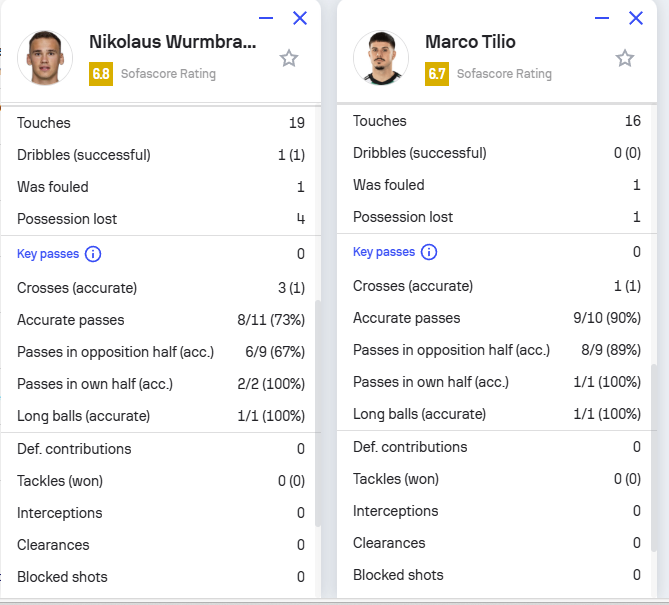The width and height of the screenshot is (669, 605).
Task: Click Tilio's 6.7 Sofascore rating badge
Action: point(436,74)
